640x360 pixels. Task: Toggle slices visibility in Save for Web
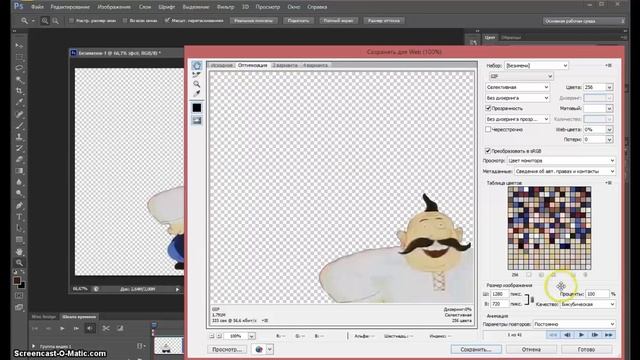tap(197, 120)
